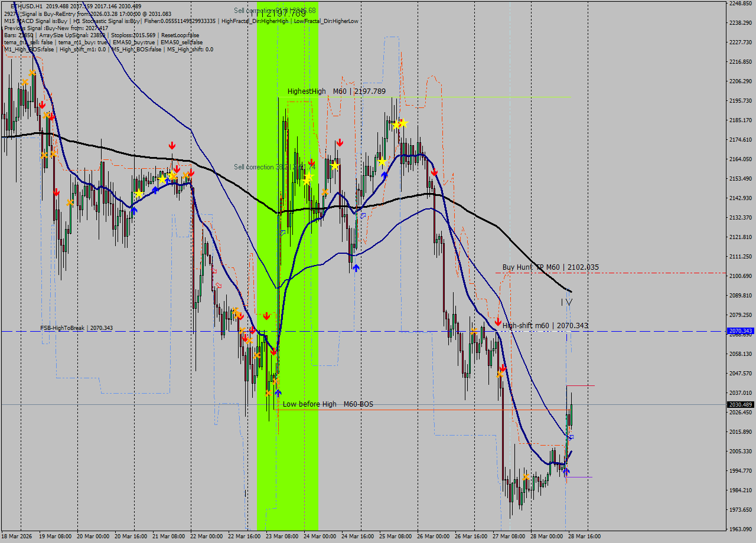The image size is (756, 543).
Task: Select the blue up arrow under the latest candle
Action: (x=566, y=470)
